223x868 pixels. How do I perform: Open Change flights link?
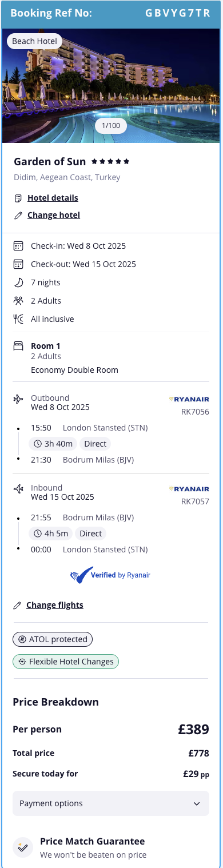tap(55, 605)
